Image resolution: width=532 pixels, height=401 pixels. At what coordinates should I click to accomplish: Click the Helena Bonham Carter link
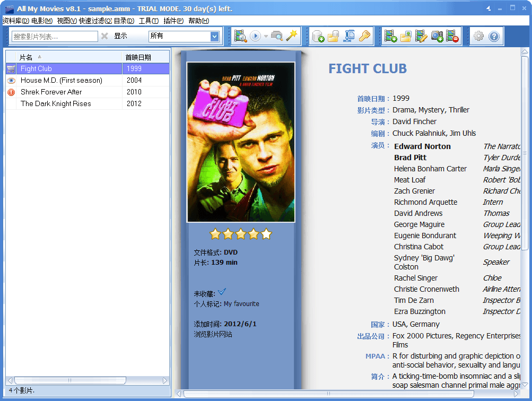point(430,169)
